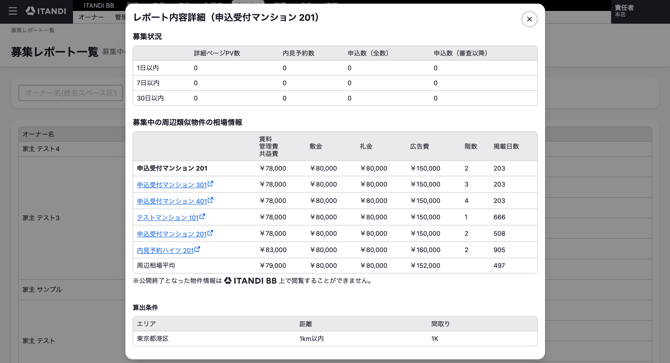Click the 1K floor plan value
Image resolution: width=670 pixels, height=363 pixels.
point(435,338)
